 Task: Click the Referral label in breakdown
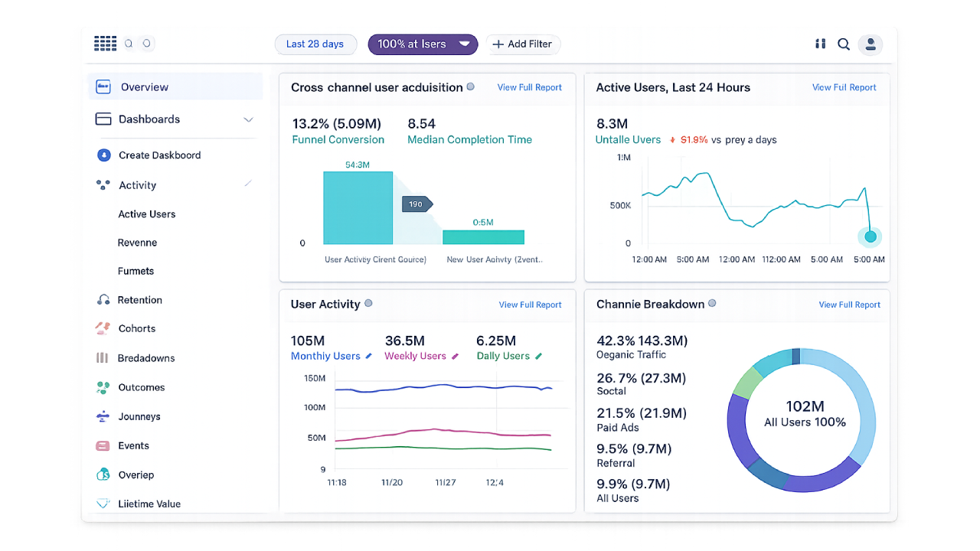[616, 463]
